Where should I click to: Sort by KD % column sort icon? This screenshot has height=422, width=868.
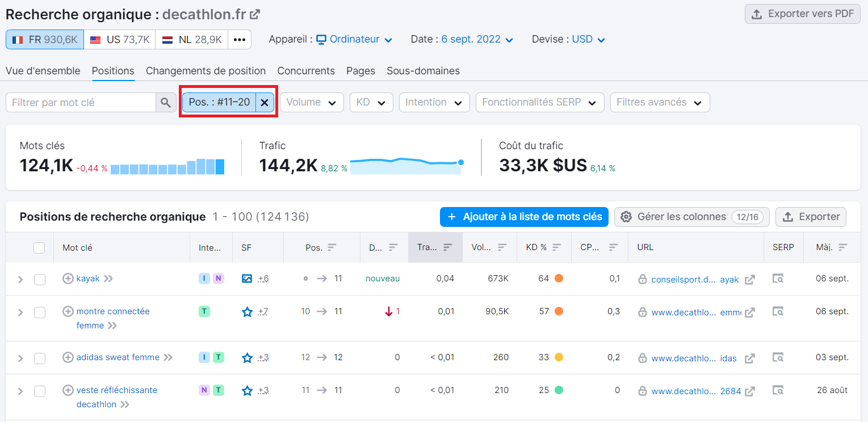coord(557,247)
